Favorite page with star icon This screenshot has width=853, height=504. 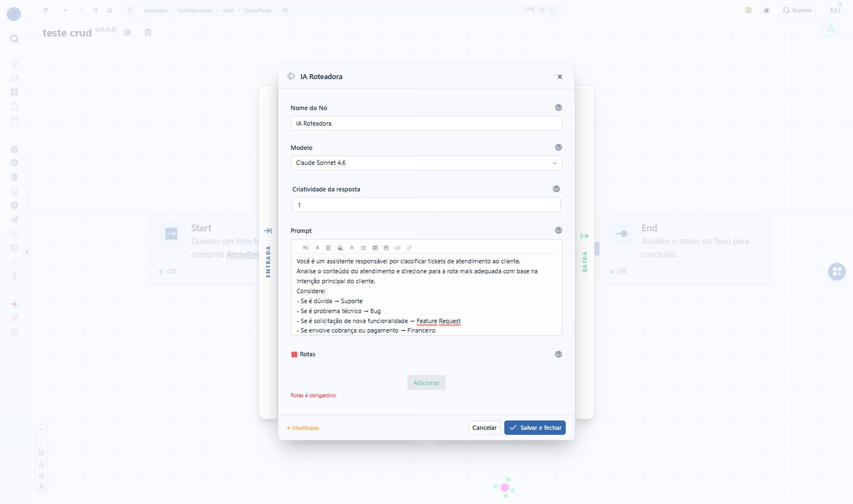tap(552, 11)
